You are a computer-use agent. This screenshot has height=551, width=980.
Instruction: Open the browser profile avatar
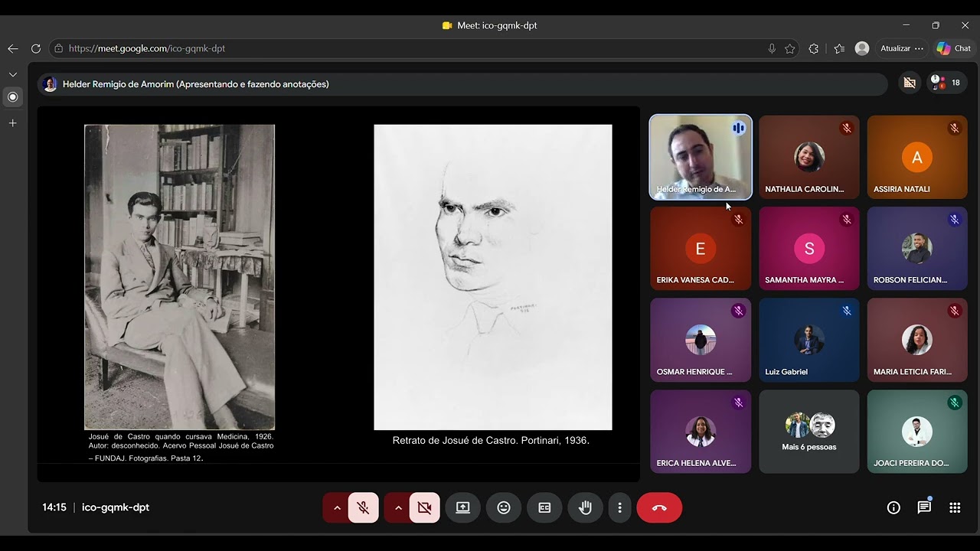pyautogui.click(x=862, y=48)
